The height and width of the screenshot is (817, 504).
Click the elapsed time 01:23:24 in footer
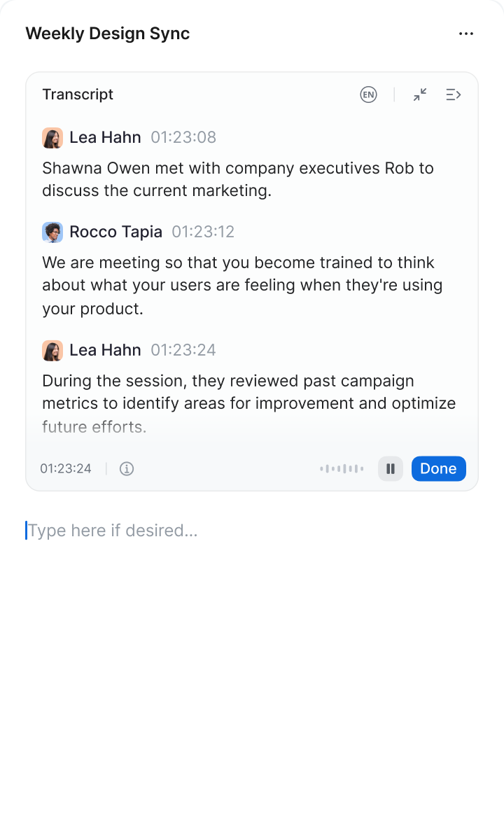click(x=66, y=469)
